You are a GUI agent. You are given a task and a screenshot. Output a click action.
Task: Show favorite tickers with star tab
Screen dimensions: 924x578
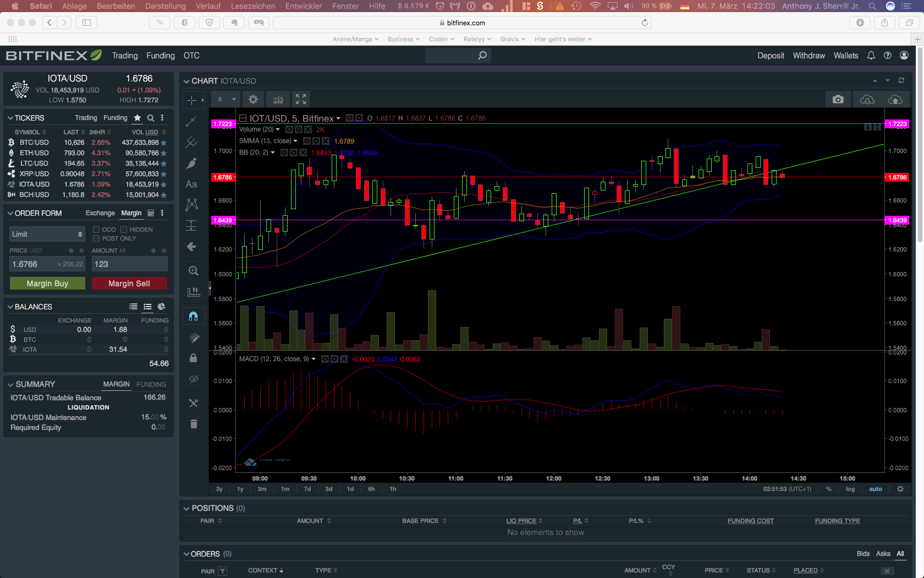[x=137, y=118]
